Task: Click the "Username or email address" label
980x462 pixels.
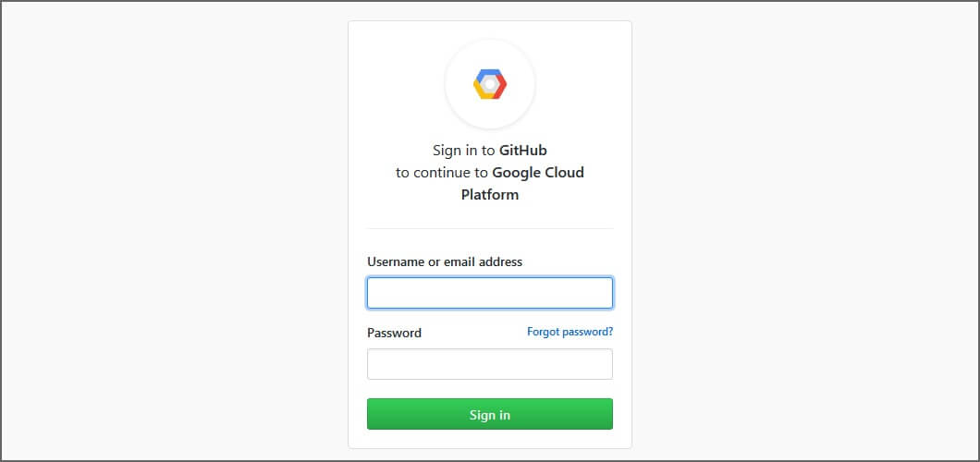Action: (445, 261)
